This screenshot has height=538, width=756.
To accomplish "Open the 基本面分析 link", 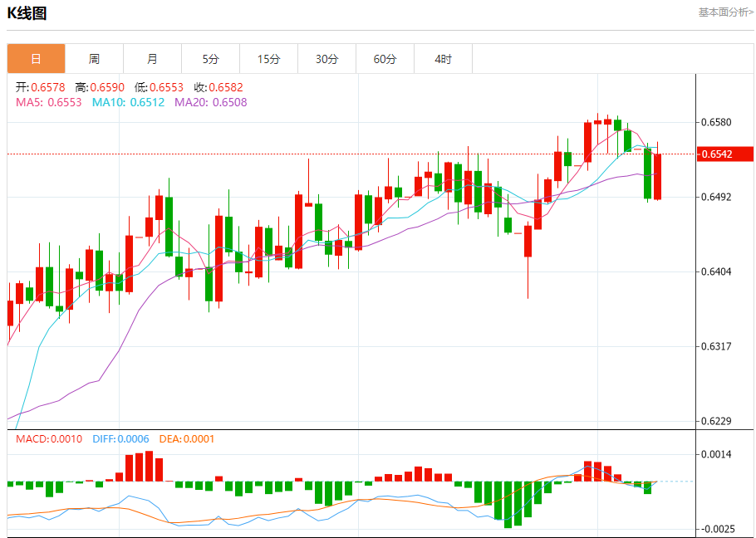I will coord(725,12).
